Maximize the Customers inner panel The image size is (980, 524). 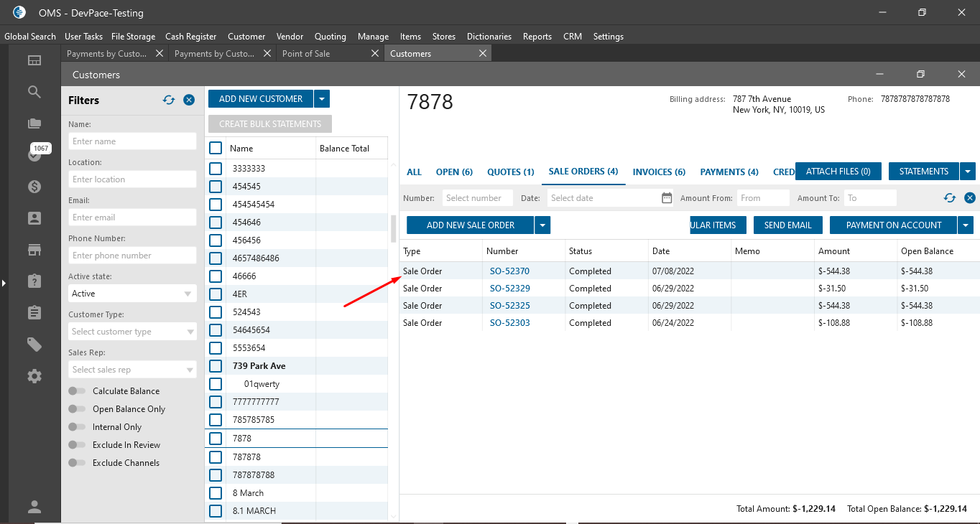click(920, 75)
